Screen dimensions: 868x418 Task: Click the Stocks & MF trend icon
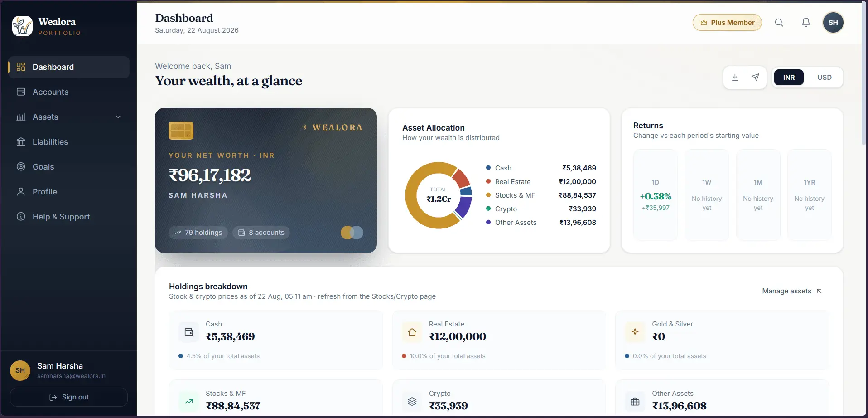coord(189,402)
